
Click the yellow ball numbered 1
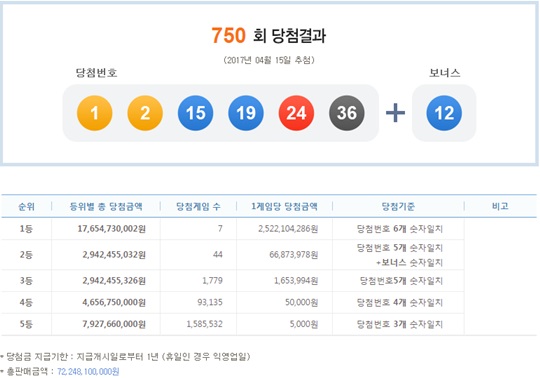click(95, 113)
